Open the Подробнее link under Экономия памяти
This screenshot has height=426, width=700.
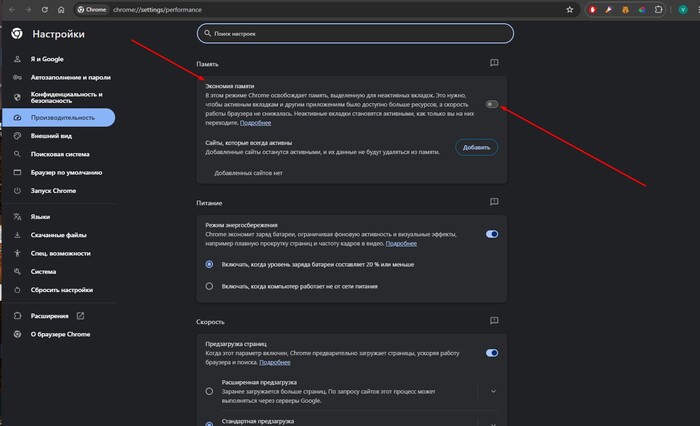pos(255,123)
